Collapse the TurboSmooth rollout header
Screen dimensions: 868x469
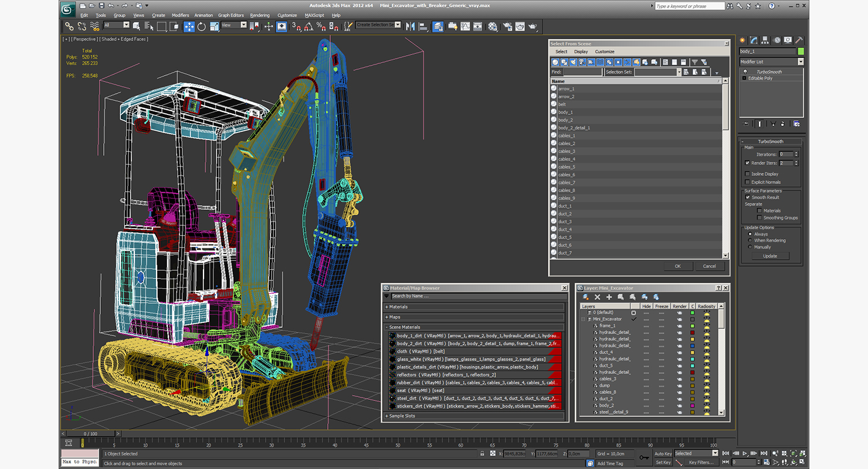tap(771, 141)
